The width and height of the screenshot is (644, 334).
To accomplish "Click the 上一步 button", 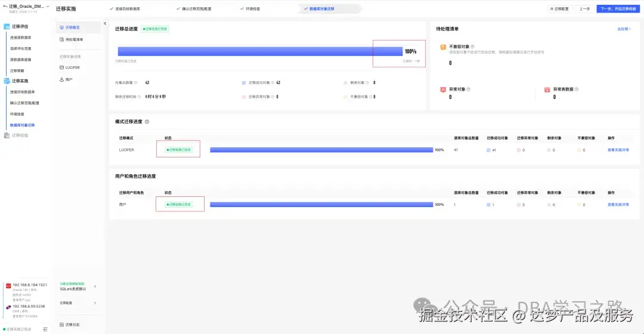I will point(584,8).
